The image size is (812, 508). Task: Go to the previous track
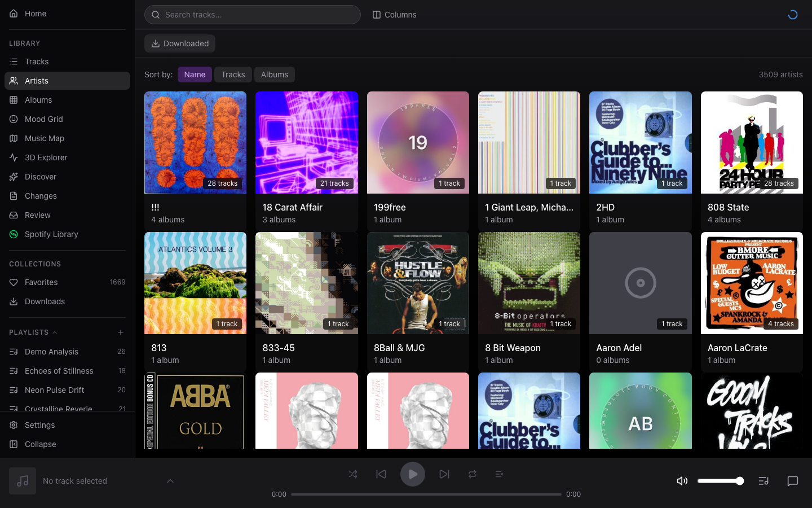pyautogui.click(x=381, y=474)
